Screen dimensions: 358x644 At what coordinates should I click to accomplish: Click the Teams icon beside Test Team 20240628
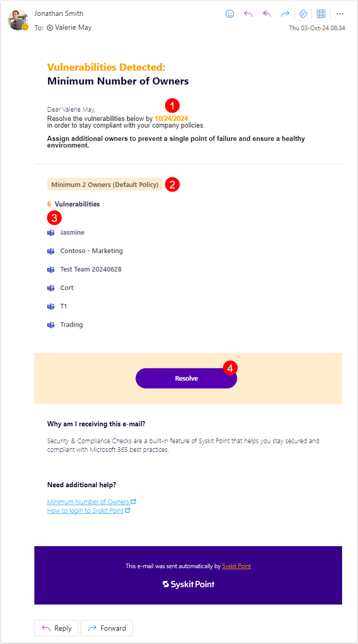pyautogui.click(x=50, y=269)
